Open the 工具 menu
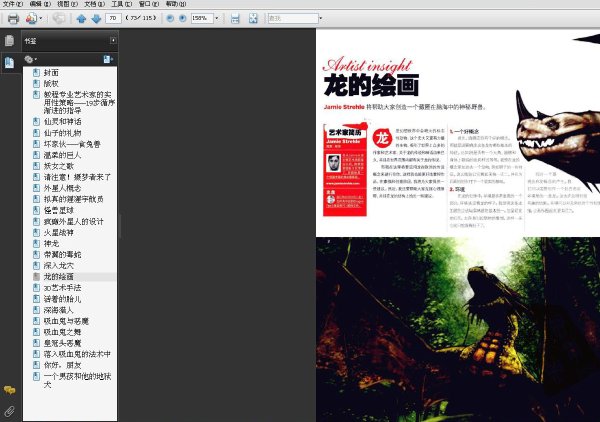Screen dimensions: 600x422 click(122, 4)
